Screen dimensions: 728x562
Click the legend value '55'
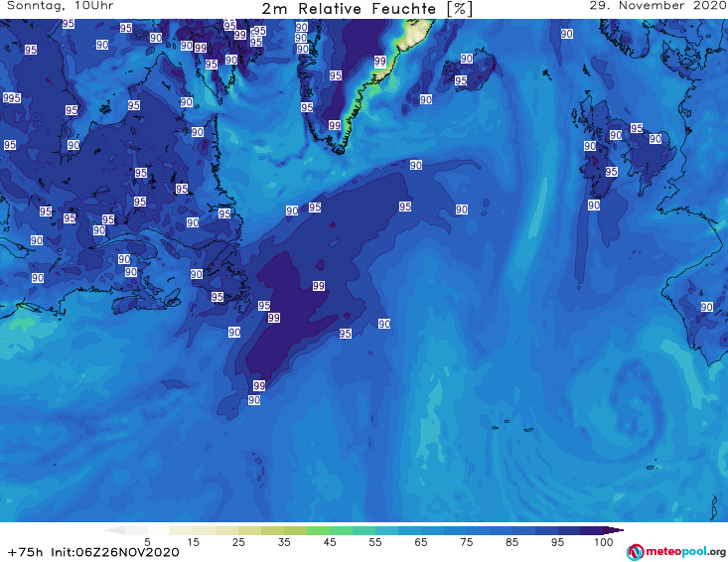[x=375, y=542]
